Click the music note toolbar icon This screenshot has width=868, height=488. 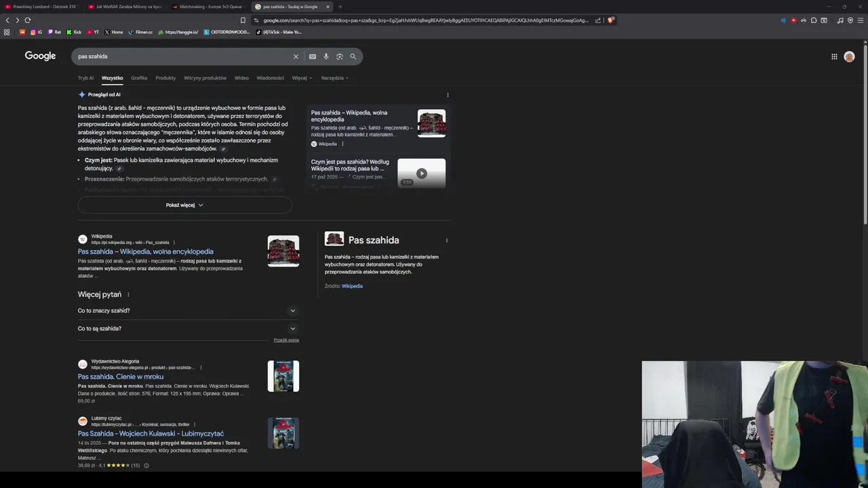click(840, 20)
